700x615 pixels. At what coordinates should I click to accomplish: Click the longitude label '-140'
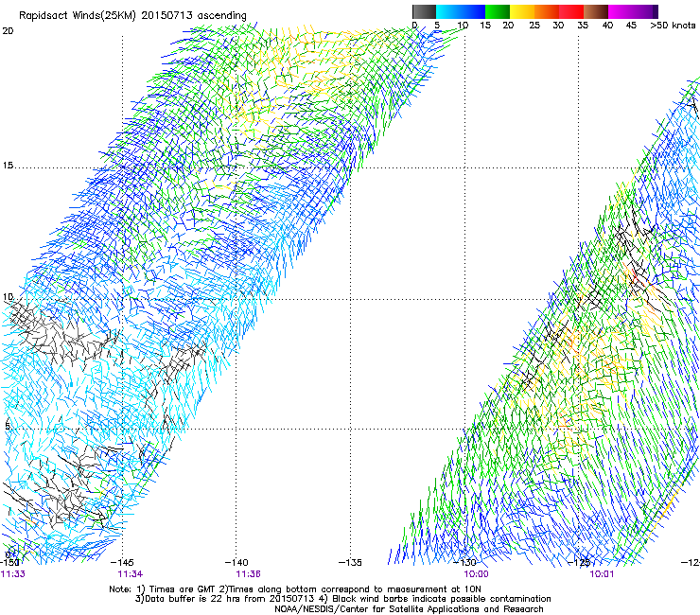click(x=236, y=563)
